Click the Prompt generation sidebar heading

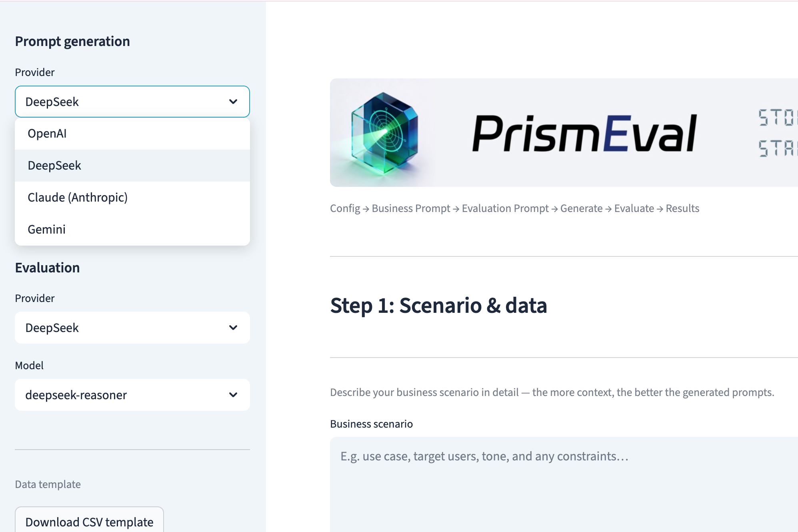[72, 41]
